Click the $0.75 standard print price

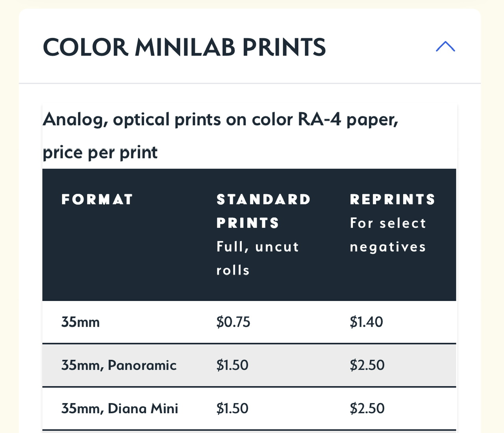tap(233, 322)
